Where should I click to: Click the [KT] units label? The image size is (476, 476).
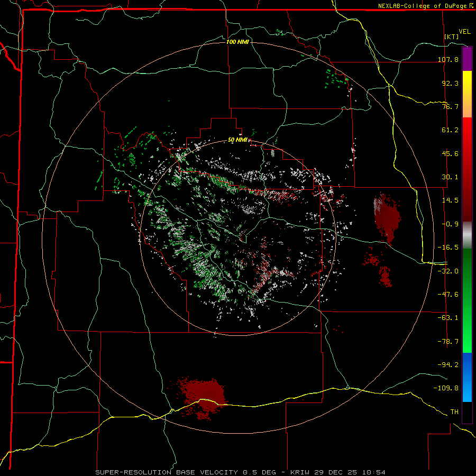(x=452, y=36)
